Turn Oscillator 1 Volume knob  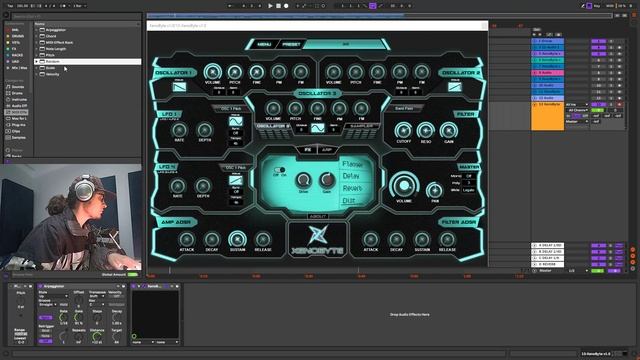pos(212,72)
